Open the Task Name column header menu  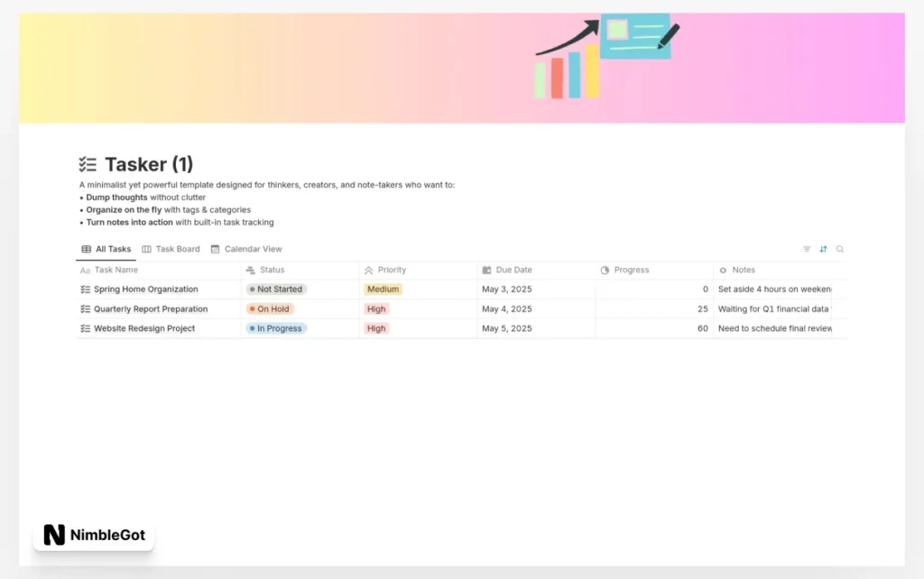tap(158, 270)
